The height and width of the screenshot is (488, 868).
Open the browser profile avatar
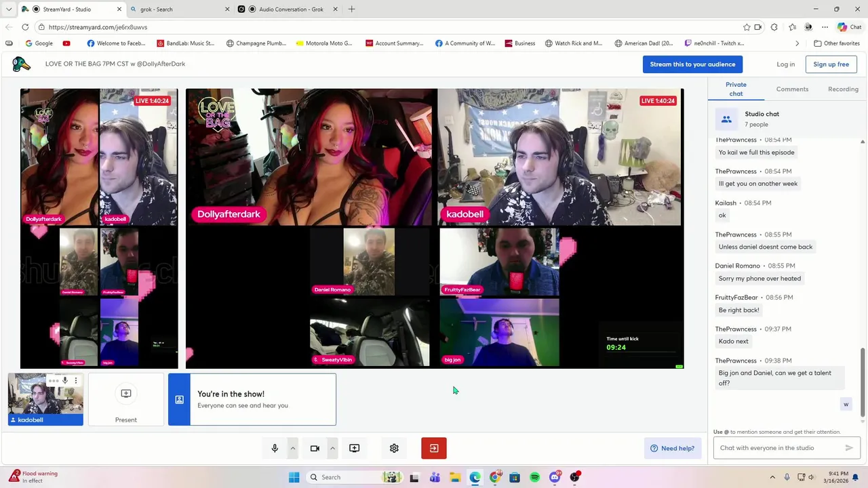[x=808, y=27]
